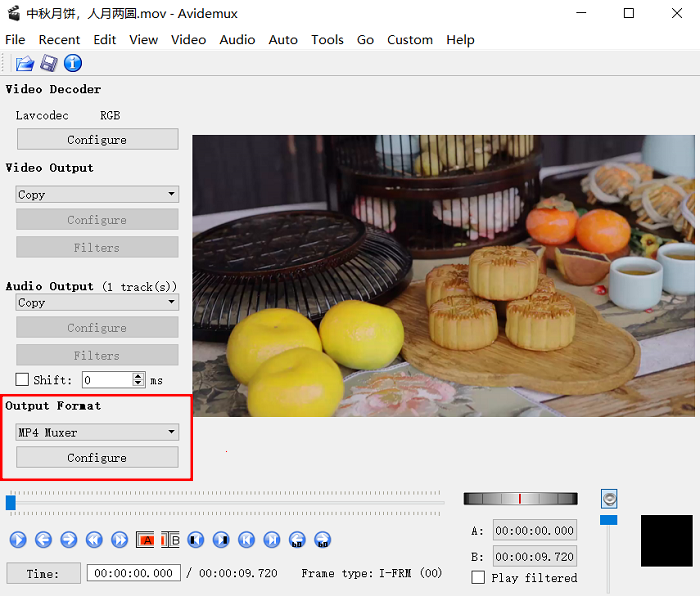Click the timeline seek slider handle
Screen dimensions: 700x596
[x=11, y=503]
